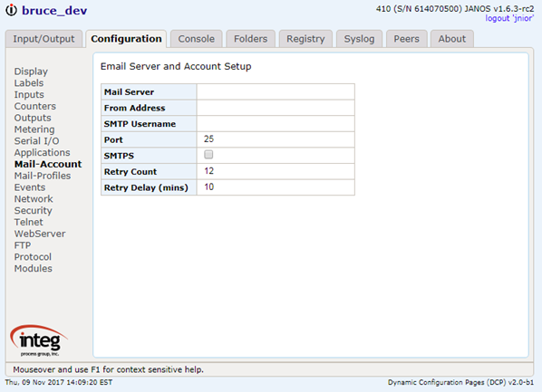
Task: Click the Retry Count value field
Action: 276,171
